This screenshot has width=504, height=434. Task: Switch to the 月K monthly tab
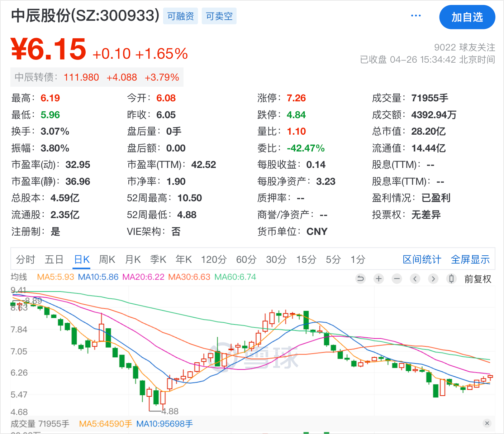pos(133,259)
